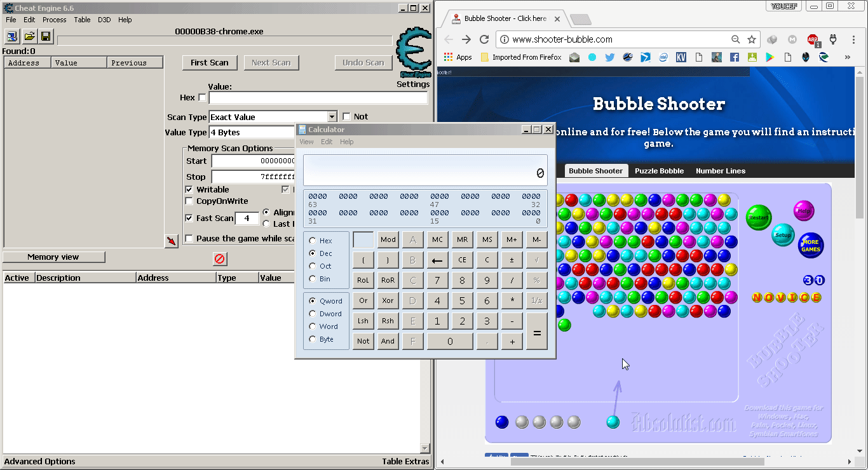Open the Scan Type dropdown showing Exact Value
The width and height of the screenshot is (868, 470).
(x=333, y=116)
